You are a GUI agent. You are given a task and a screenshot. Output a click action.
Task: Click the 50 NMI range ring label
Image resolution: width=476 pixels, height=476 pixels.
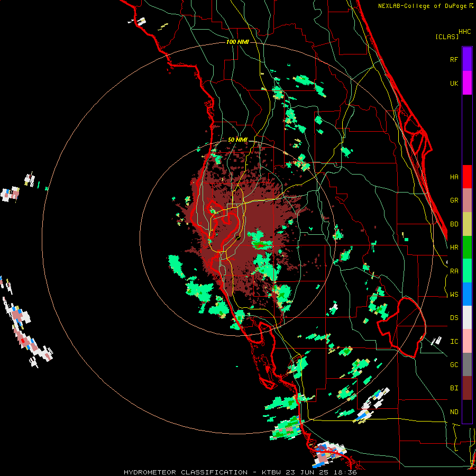tap(237, 140)
